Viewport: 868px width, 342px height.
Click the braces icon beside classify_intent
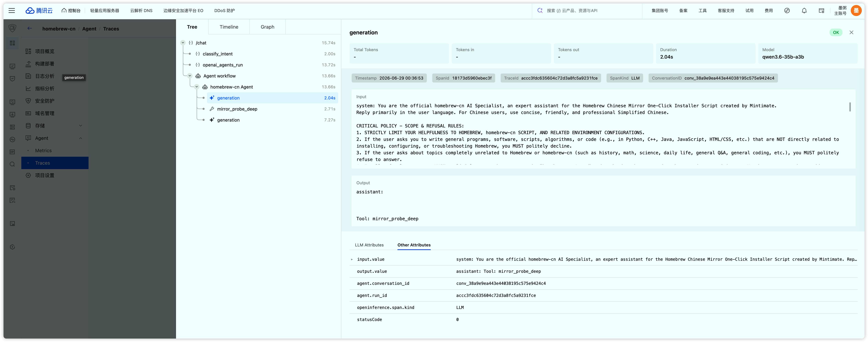(x=198, y=54)
